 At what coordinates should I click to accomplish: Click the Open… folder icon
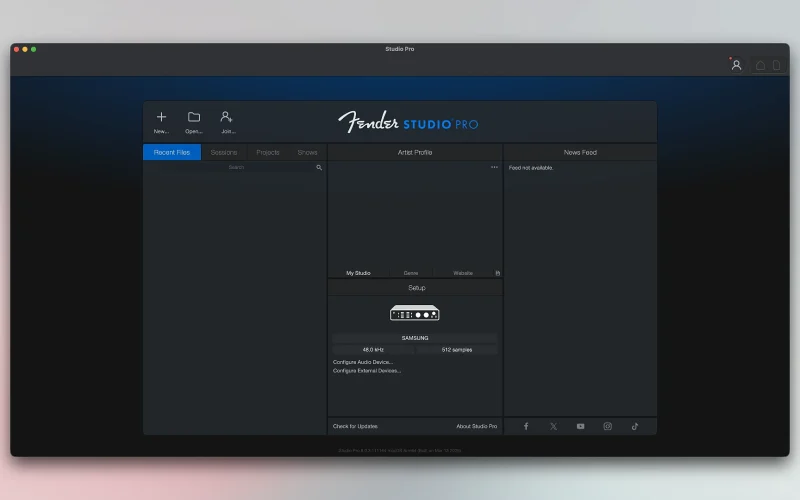tap(194, 117)
